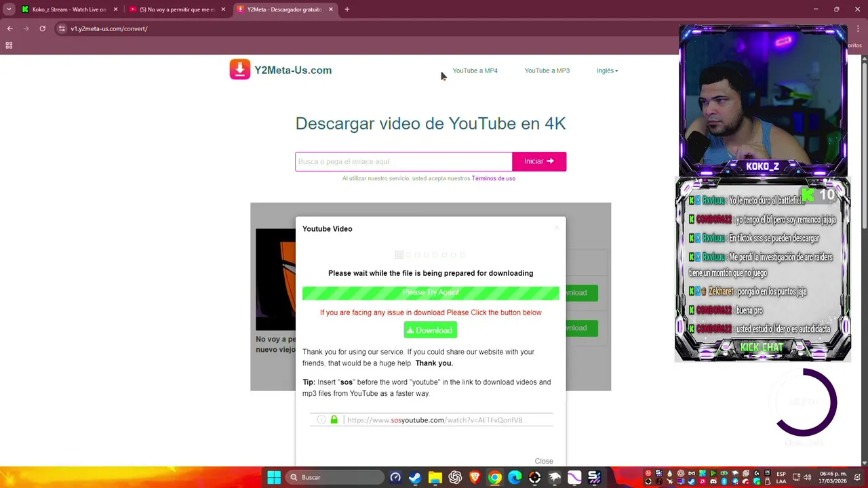Click the ESP LAA language indicator
868x488 pixels.
tap(781, 477)
